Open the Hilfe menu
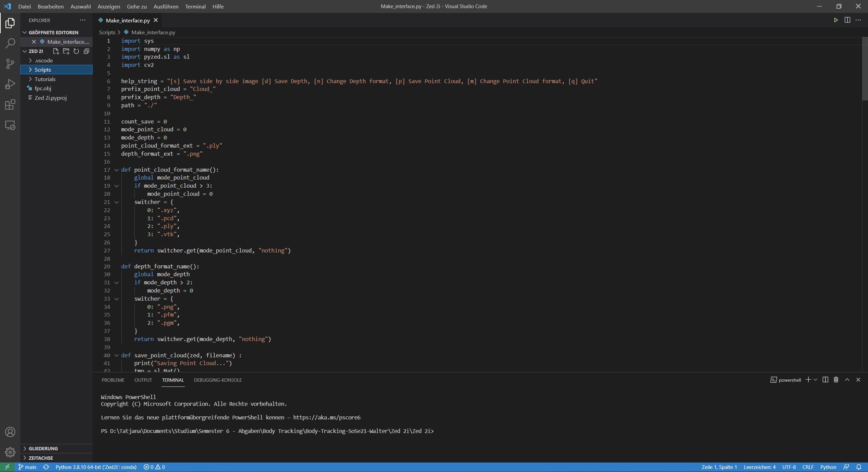This screenshot has width=868, height=472. point(218,6)
